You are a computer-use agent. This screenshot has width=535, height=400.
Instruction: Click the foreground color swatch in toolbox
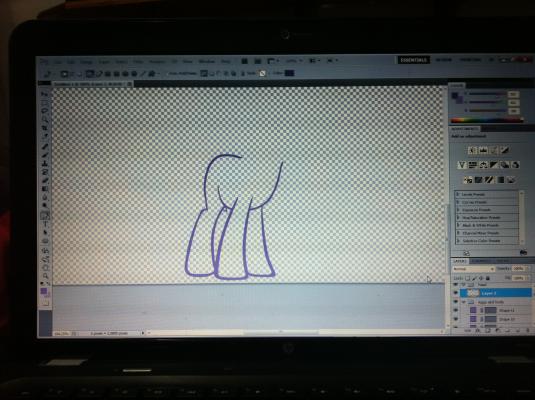[x=44, y=291]
